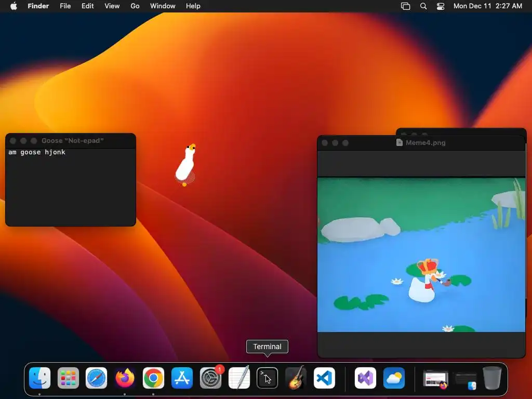The image size is (532, 399).
Task: Open Control Center in menu bar
Action: point(441,6)
